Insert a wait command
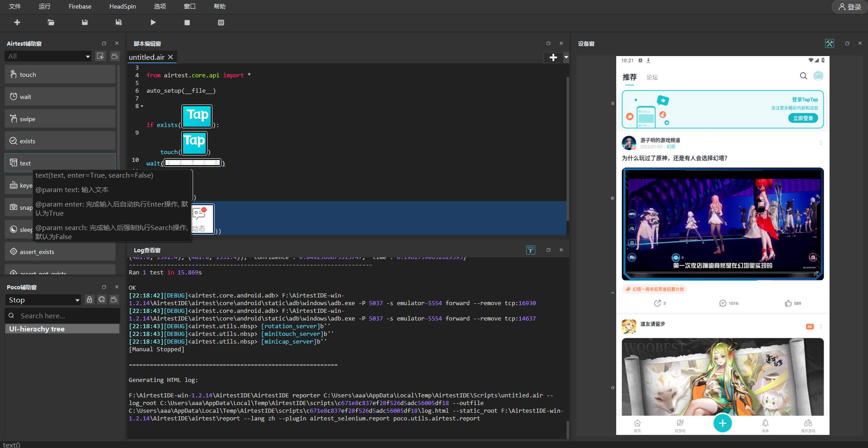Viewport: 868px width, 448px height. tap(60, 97)
